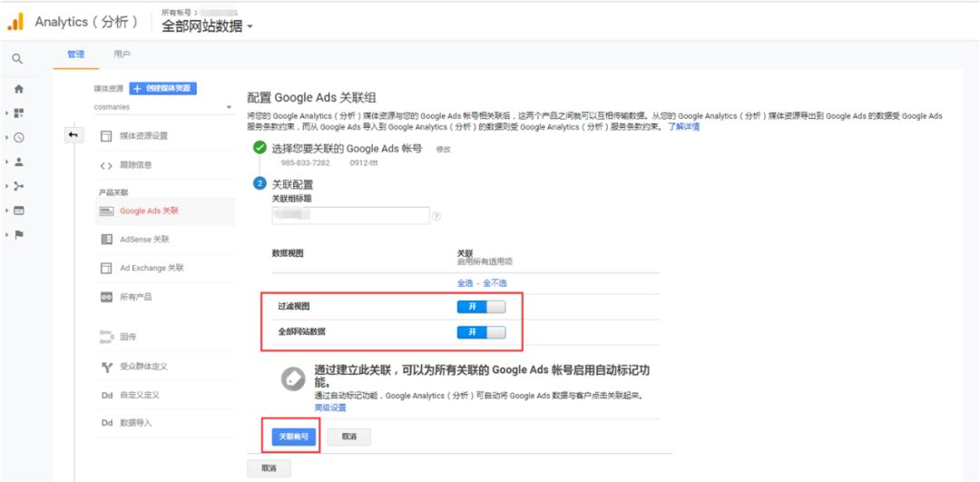Click the 所有产品 link icon
Image resolution: width=980 pixels, height=482 pixels.
(x=106, y=297)
